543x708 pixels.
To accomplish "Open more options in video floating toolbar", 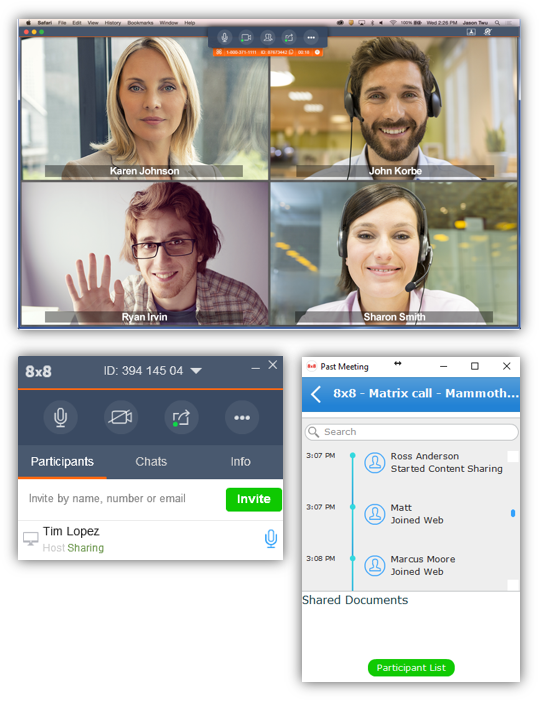I will pos(311,37).
